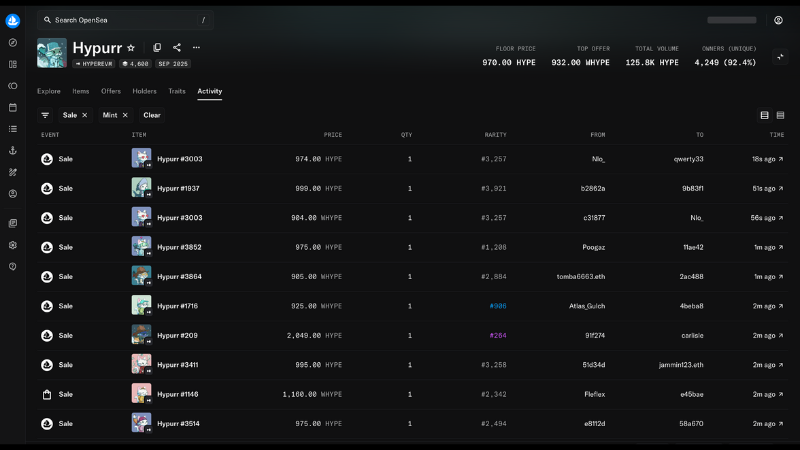Click the rarity rank #906
800x450 pixels.
pyautogui.click(x=498, y=306)
